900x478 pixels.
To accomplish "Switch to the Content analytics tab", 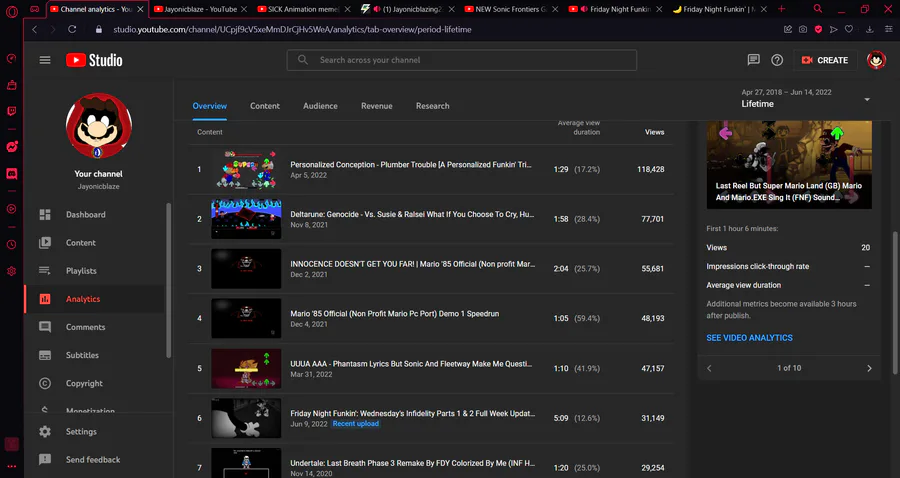I will coord(265,106).
